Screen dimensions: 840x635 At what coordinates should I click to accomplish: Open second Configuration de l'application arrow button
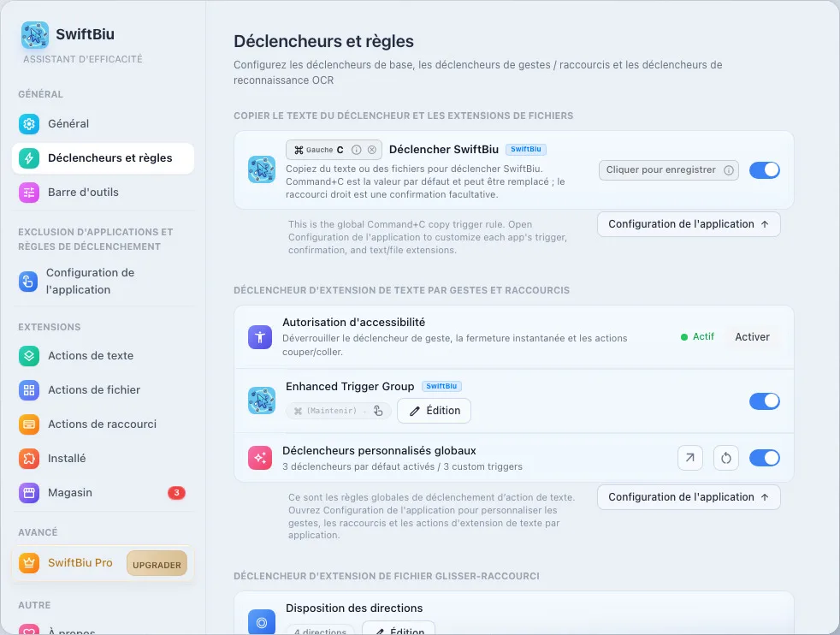click(689, 496)
